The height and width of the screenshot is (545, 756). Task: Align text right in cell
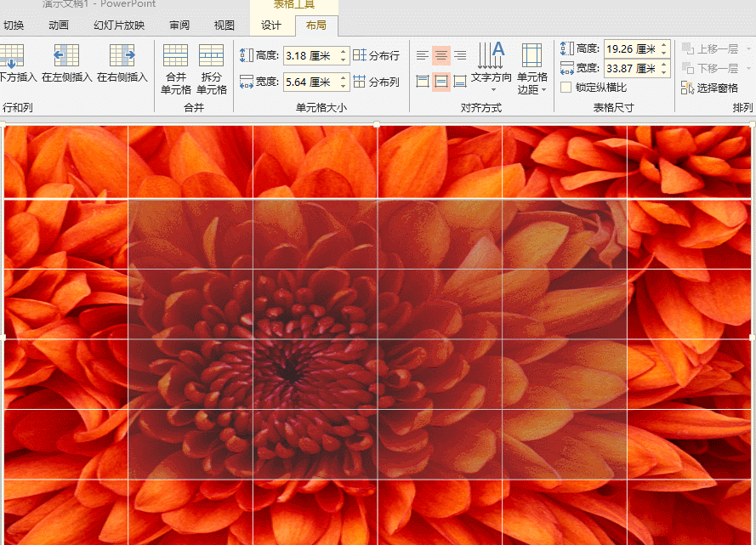[460, 55]
